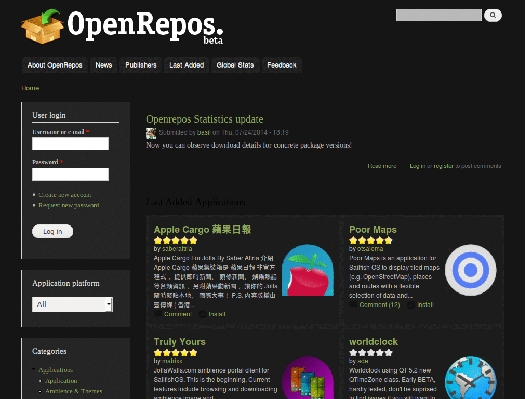Click the Read more link

point(382,166)
